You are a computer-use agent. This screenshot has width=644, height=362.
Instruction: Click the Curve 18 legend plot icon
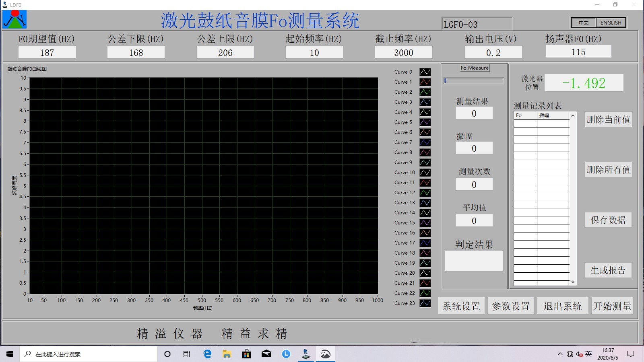(x=425, y=253)
